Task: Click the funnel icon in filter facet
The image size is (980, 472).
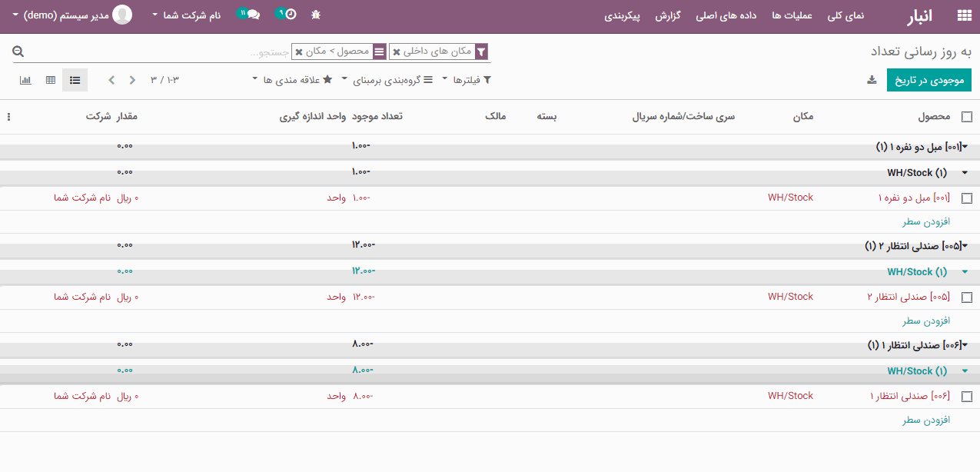Action: click(481, 52)
